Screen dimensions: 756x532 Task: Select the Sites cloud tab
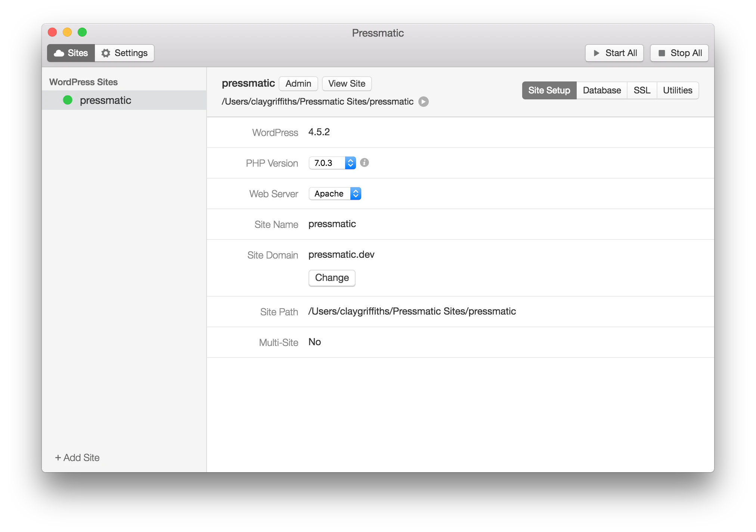[x=71, y=53]
